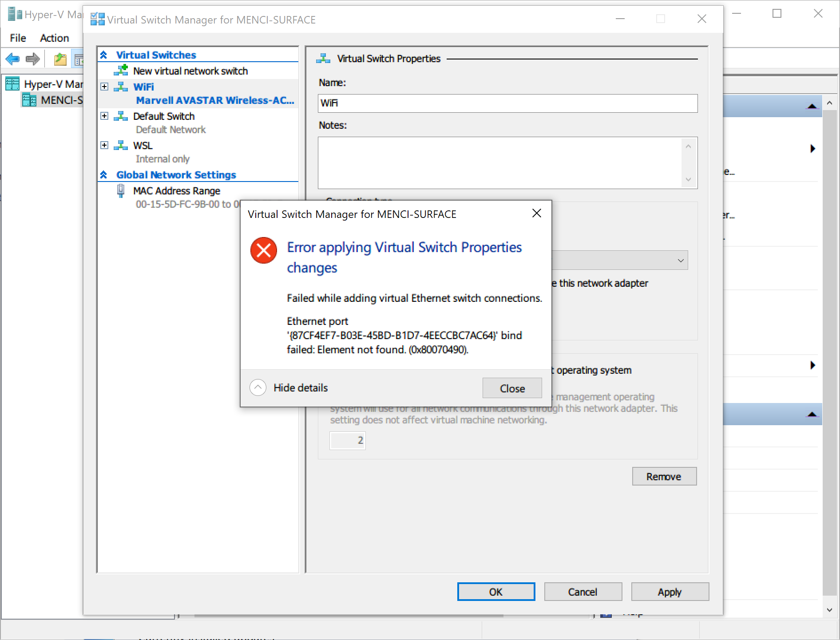The width and height of the screenshot is (840, 640).
Task: Minimize the Virtual Switch Manager window
Action: [620, 19]
